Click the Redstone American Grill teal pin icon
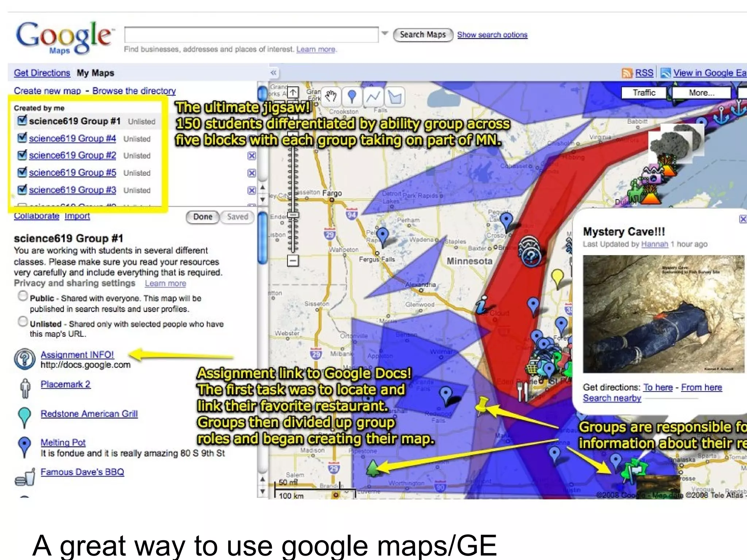The image size is (747, 560). [24, 418]
